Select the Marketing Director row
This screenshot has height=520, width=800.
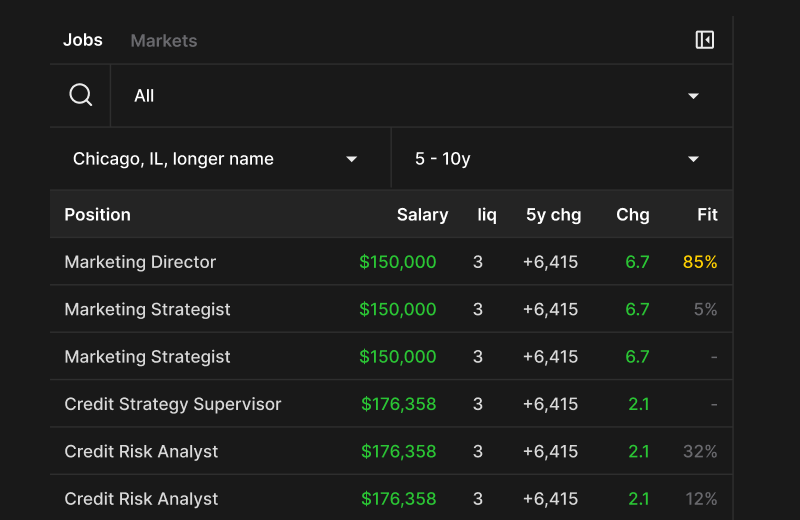click(140, 262)
